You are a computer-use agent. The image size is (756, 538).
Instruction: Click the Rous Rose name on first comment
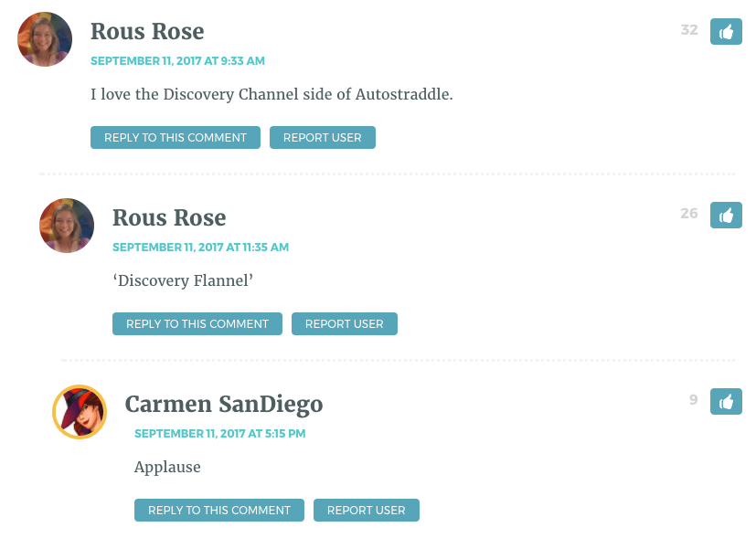click(147, 32)
